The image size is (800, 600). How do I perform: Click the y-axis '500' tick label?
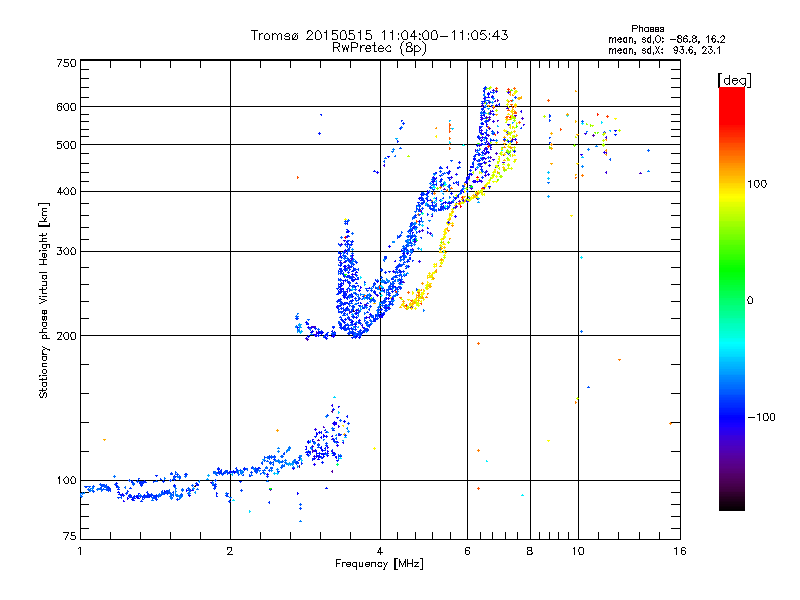coord(67,145)
